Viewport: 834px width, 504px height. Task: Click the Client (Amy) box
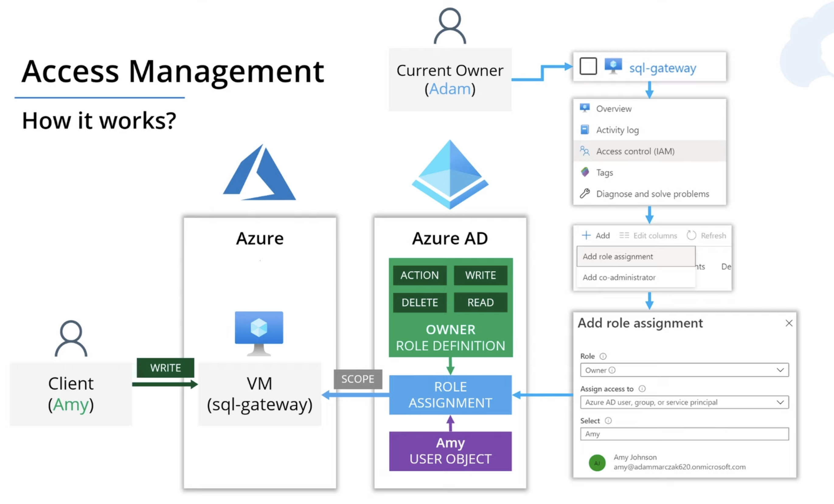(71, 394)
